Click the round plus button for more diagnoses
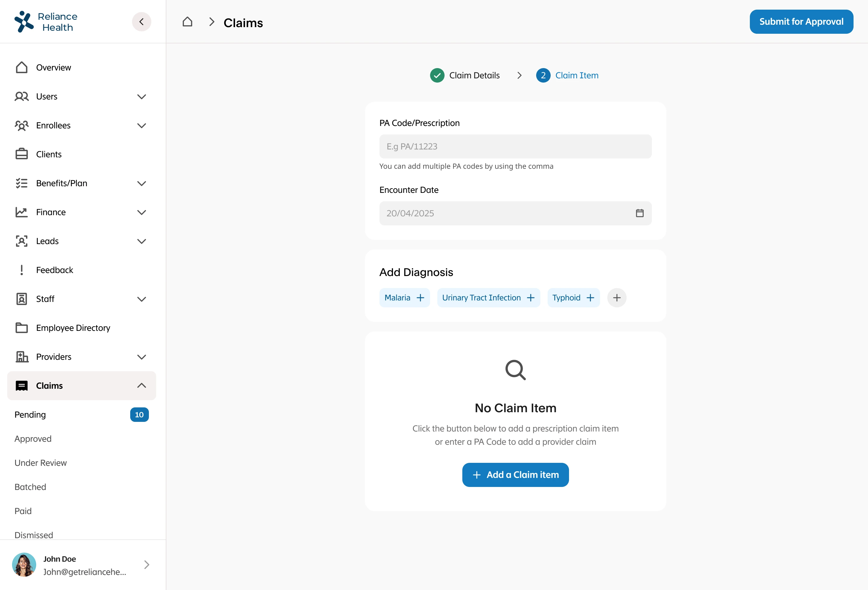The image size is (868, 590). pyautogui.click(x=617, y=298)
